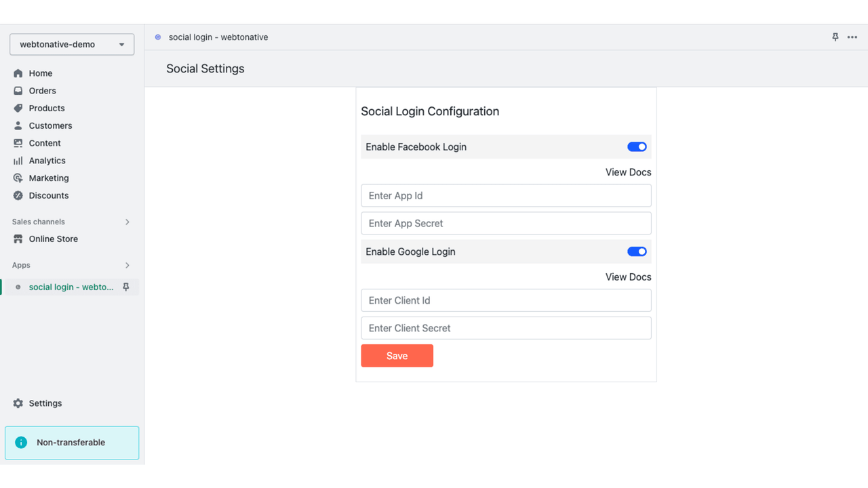The height and width of the screenshot is (488, 868).
Task: Click the Social Settings page title
Action: (205, 68)
